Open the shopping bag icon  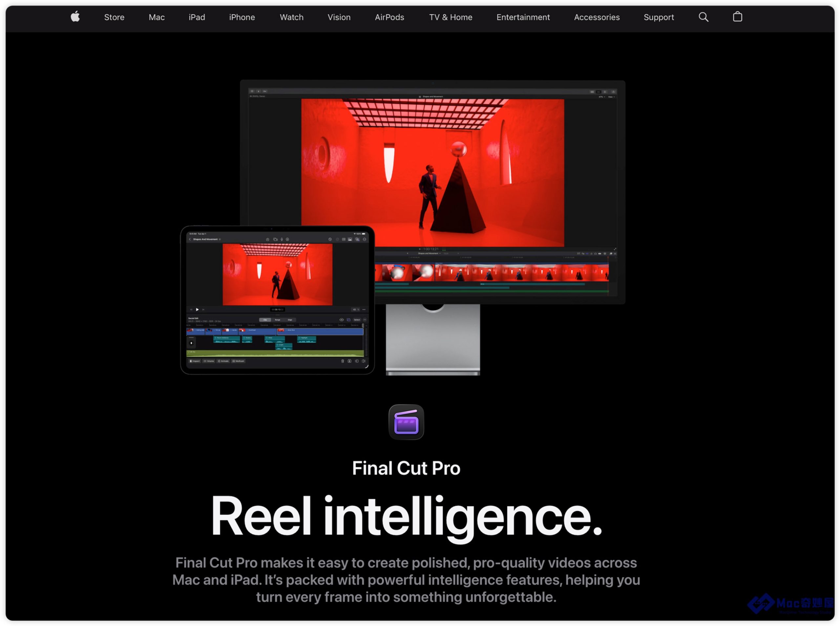(x=737, y=17)
